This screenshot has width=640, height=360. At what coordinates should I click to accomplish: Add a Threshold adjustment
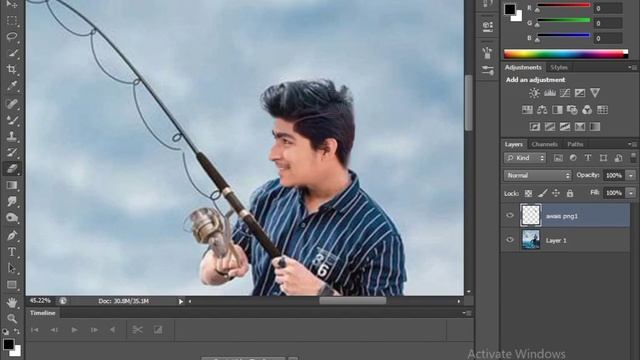click(565, 127)
